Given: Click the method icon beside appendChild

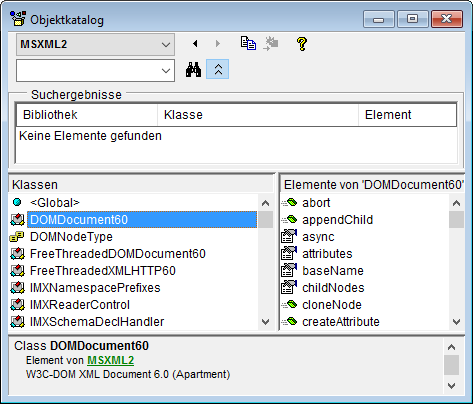Looking at the screenshot, I should tap(289, 219).
